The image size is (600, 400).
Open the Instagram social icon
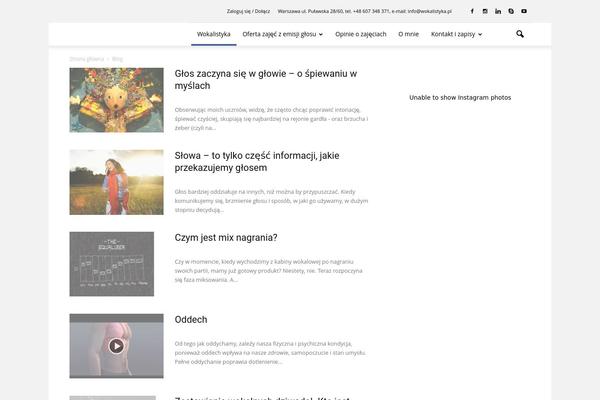(x=486, y=11)
